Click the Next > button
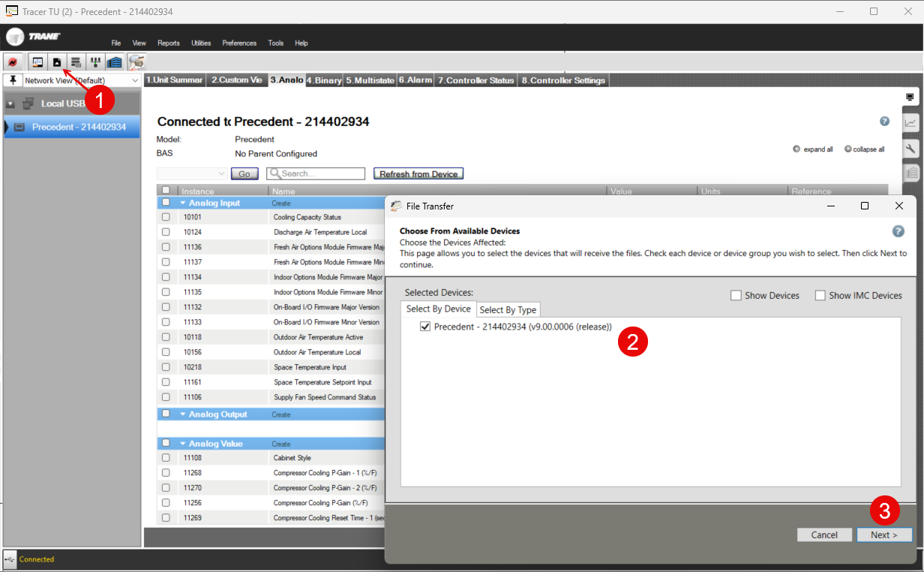924x572 pixels. (x=884, y=534)
